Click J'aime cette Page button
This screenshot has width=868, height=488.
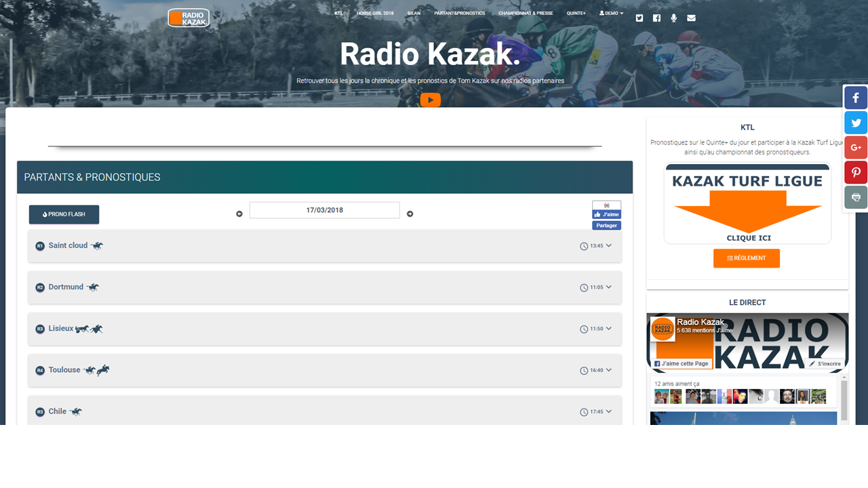(x=682, y=363)
